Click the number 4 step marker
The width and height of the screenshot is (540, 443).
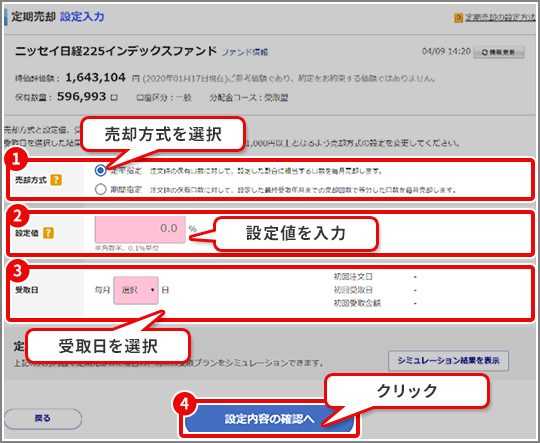click(185, 403)
